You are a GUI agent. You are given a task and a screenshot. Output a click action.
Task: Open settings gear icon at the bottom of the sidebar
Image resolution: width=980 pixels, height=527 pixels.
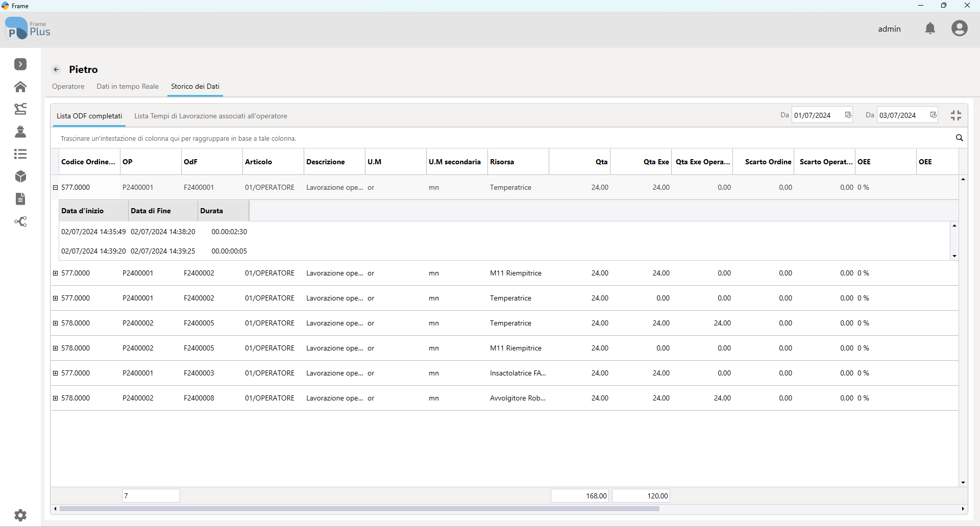20,515
